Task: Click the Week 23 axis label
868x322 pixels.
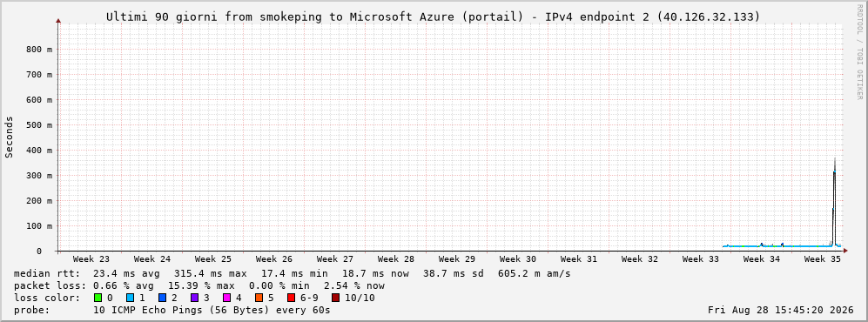Action: [x=91, y=259]
